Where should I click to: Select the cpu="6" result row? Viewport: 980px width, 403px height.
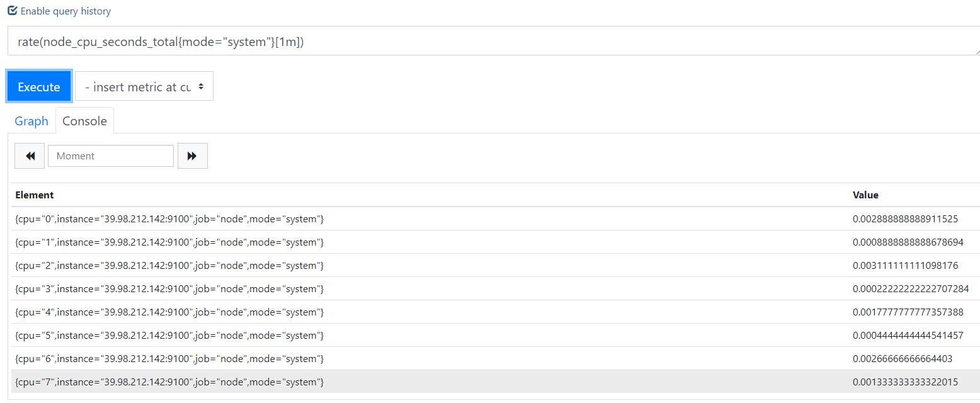pyautogui.click(x=496, y=359)
